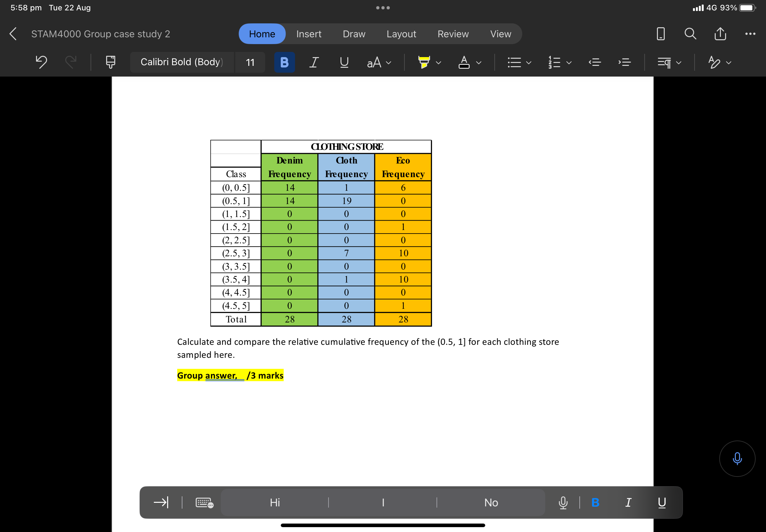Expand the highlight color dropdown arrow
This screenshot has height=532, width=766.
439,63
